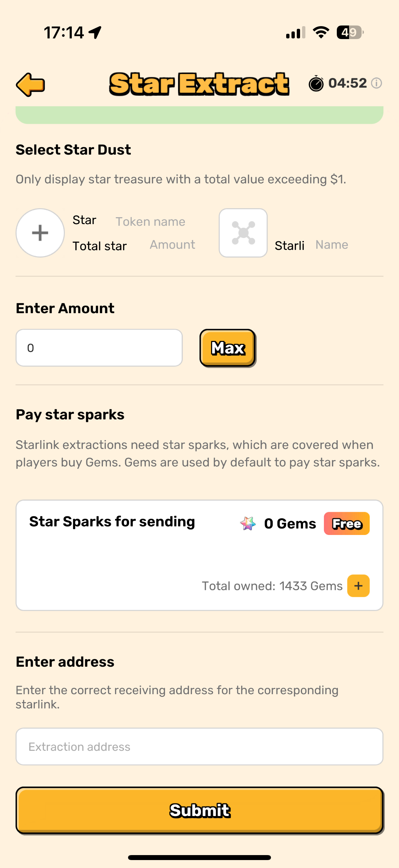Tap the rainbow Gems star icon
Viewport: 399px width, 868px height.
pyautogui.click(x=248, y=523)
